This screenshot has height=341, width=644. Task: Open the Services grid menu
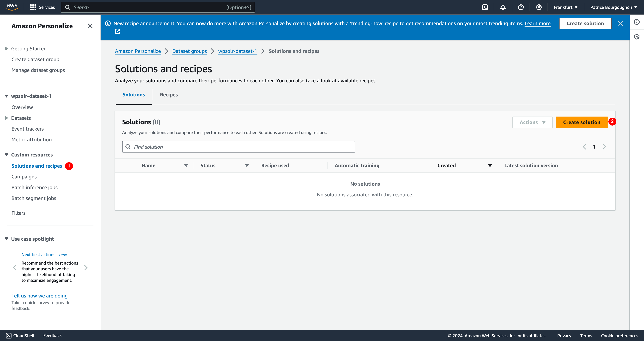coord(42,7)
